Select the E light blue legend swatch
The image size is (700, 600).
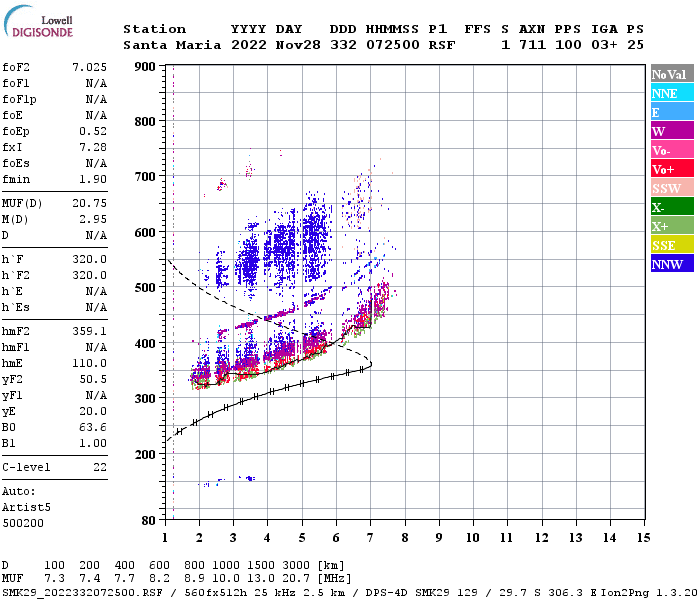click(x=672, y=112)
